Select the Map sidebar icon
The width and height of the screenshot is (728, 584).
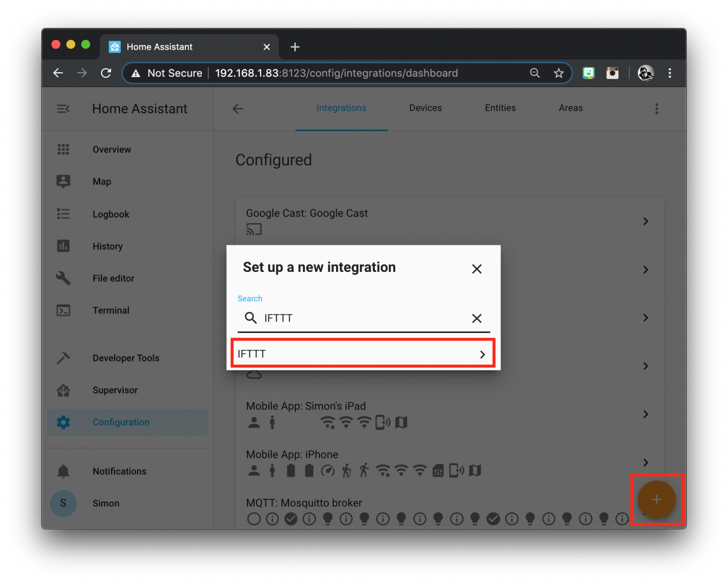pos(63,181)
